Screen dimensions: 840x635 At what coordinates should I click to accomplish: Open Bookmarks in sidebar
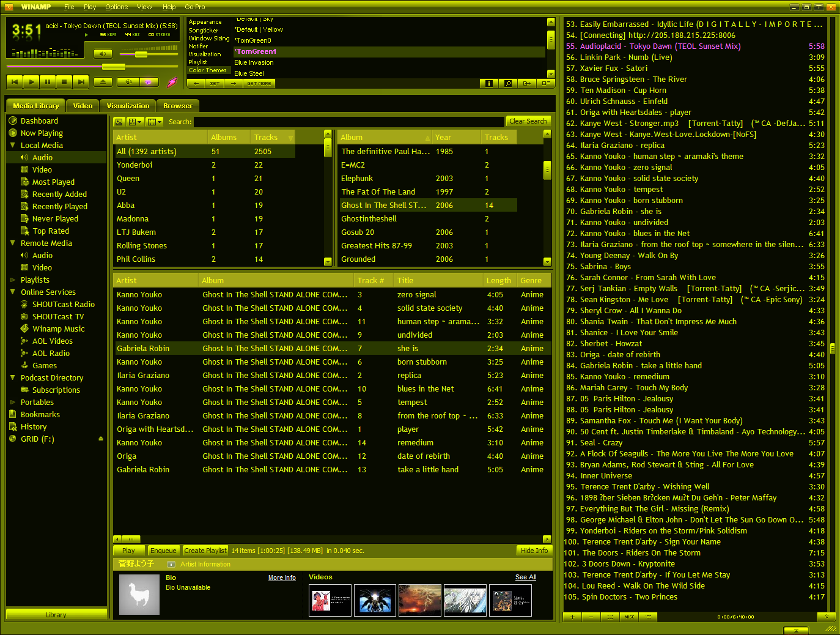(40, 414)
